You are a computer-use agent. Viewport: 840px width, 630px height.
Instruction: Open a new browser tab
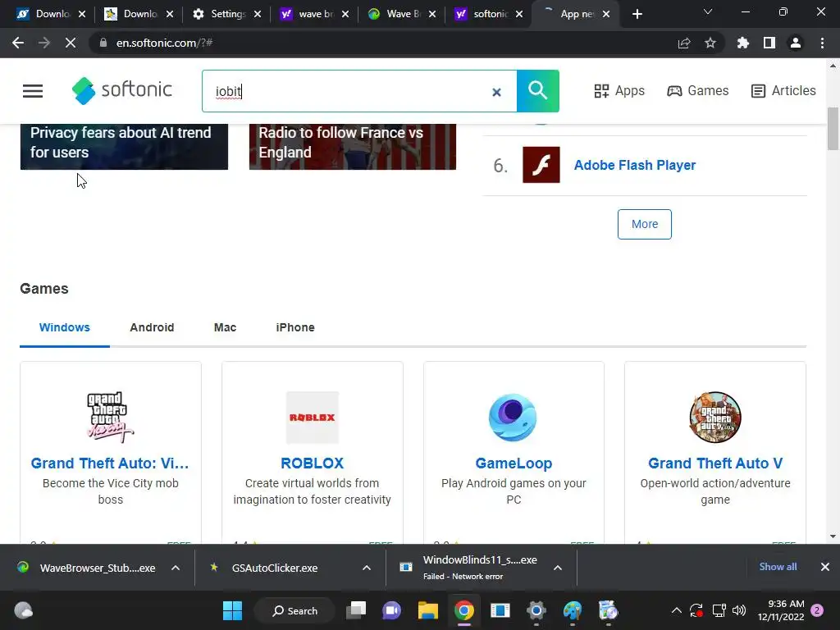click(637, 14)
